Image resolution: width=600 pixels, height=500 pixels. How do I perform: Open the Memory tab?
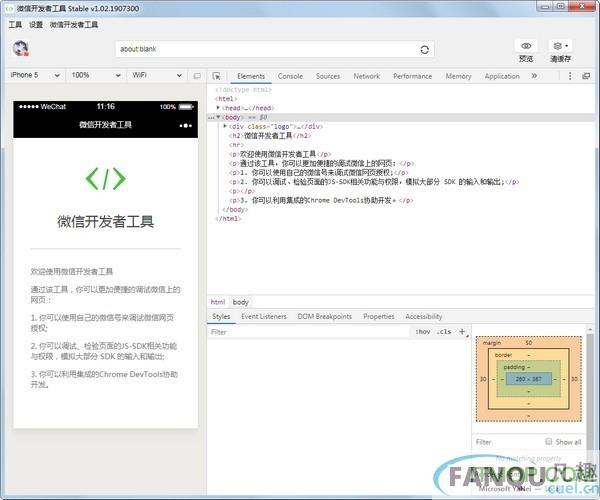click(x=458, y=76)
